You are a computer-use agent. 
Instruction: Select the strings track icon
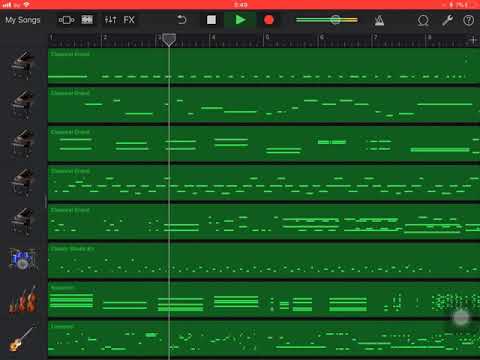pyautogui.click(x=23, y=299)
